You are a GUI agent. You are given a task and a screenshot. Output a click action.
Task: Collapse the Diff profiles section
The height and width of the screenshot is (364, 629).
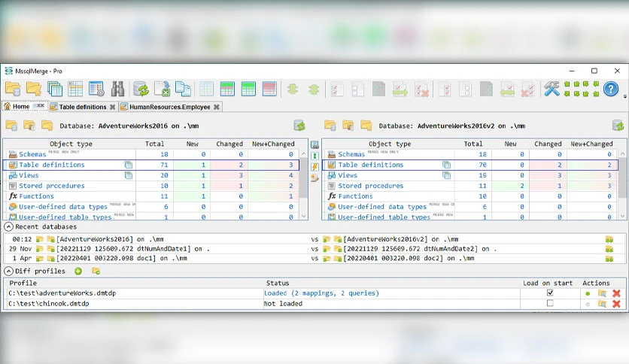(8, 271)
